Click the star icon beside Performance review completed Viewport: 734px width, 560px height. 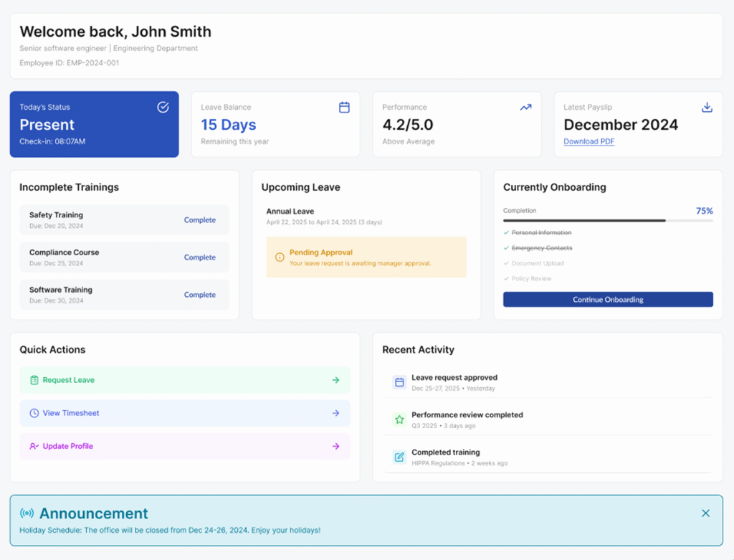click(x=399, y=419)
